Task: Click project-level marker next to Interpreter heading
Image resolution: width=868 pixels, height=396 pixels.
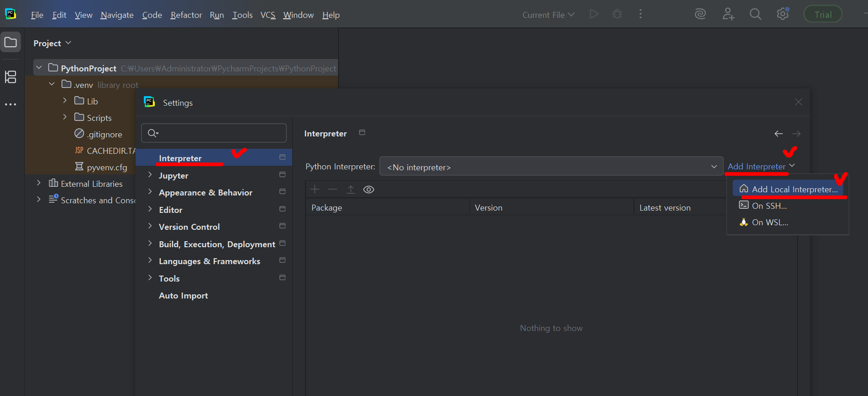Action: 362,132
